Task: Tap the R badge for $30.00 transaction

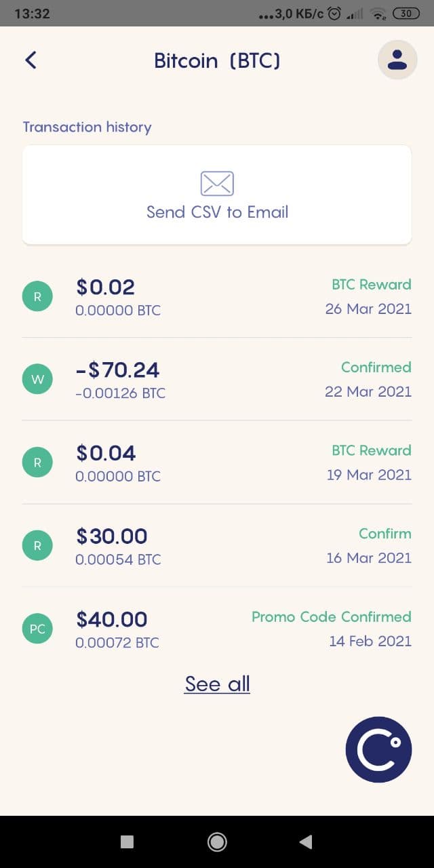Action: 37,546
